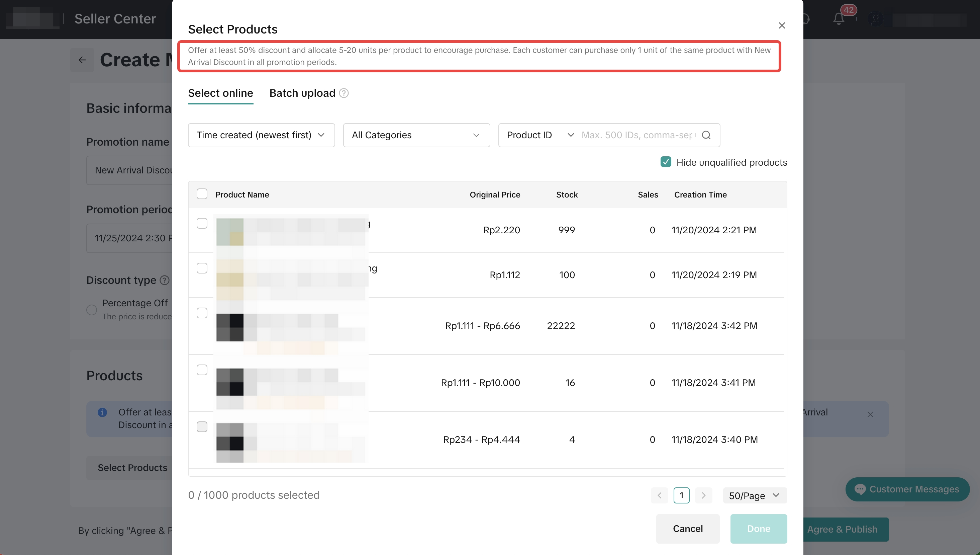This screenshot has width=980, height=555.
Task: Go to next page arrow
Action: coord(703,495)
